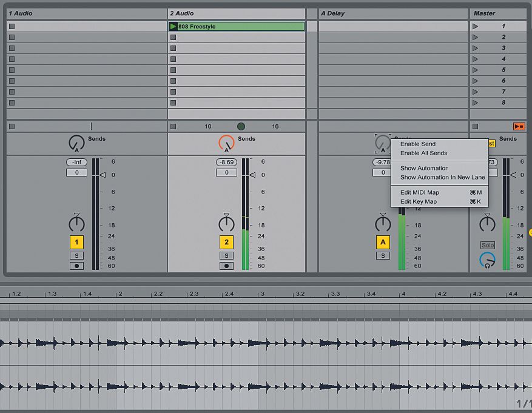
Task: Click the Back to Arrangement button on Master
Action: tap(519, 126)
